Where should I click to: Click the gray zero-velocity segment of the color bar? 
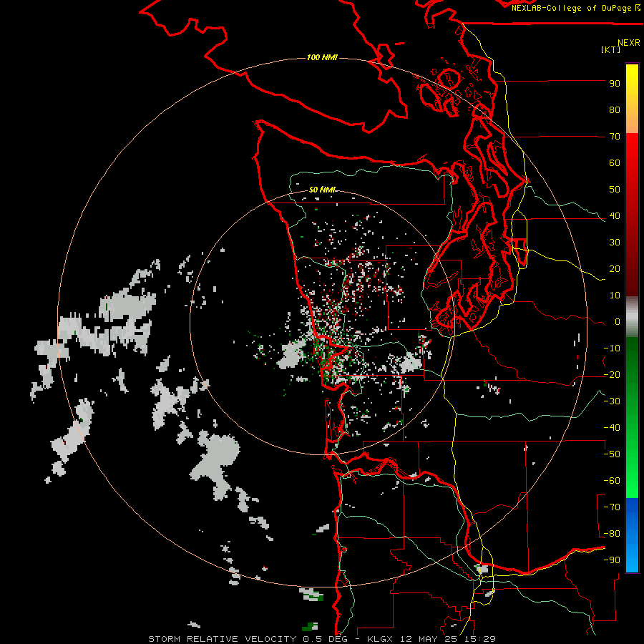(632, 316)
